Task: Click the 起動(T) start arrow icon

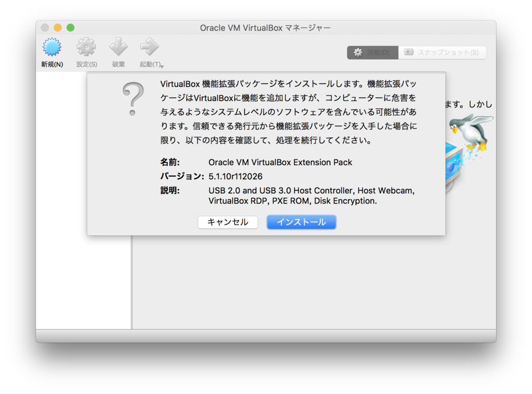Action: point(149,47)
